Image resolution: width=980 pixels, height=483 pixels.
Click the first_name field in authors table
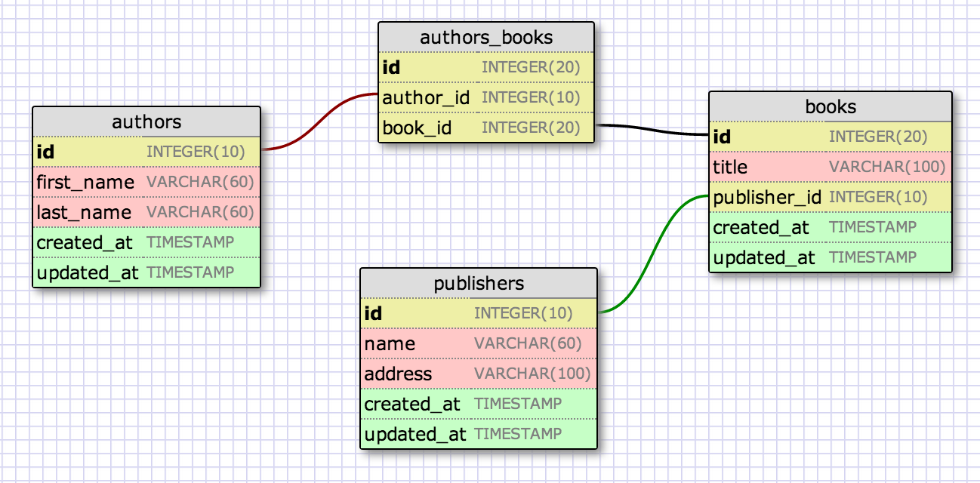pos(85,182)
